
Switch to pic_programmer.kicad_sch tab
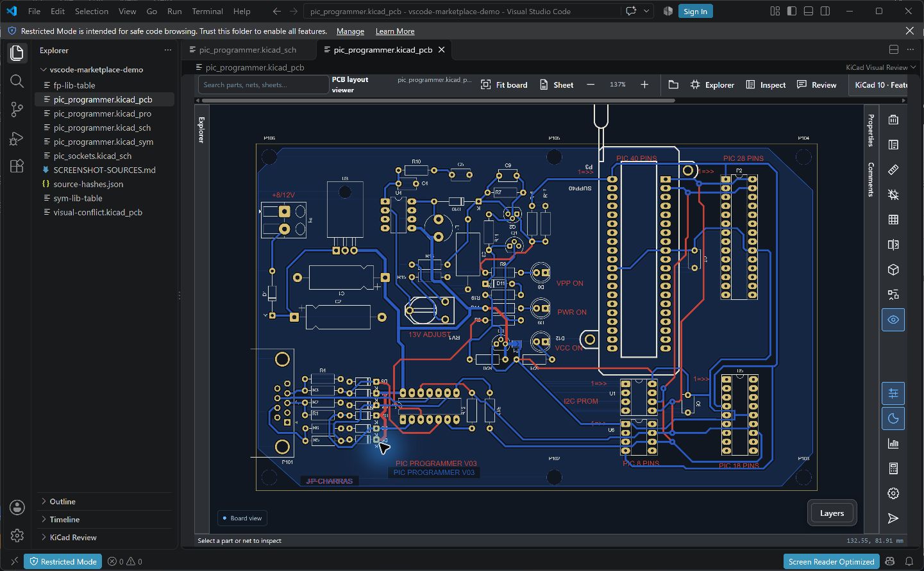click(x=248, y=49)
